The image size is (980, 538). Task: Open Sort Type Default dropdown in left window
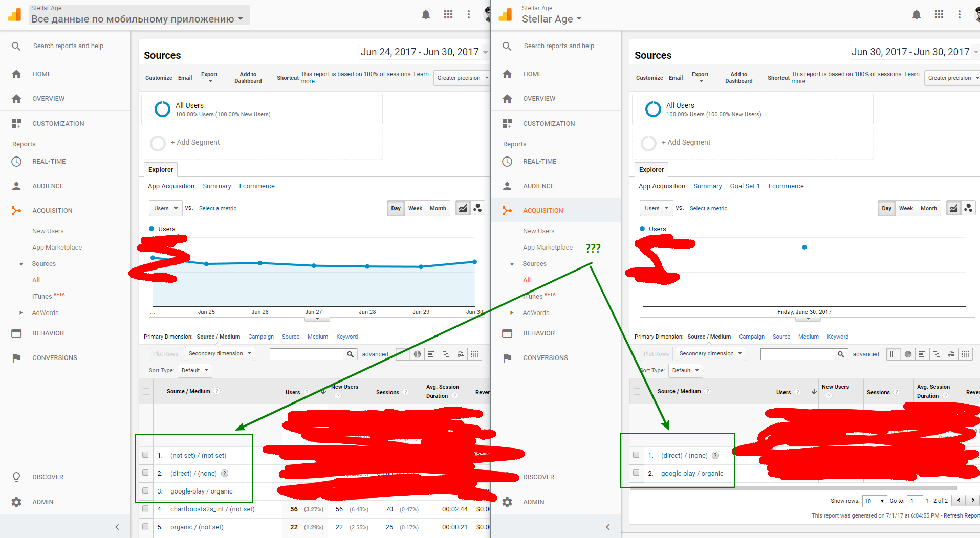(x=195, y=371)
